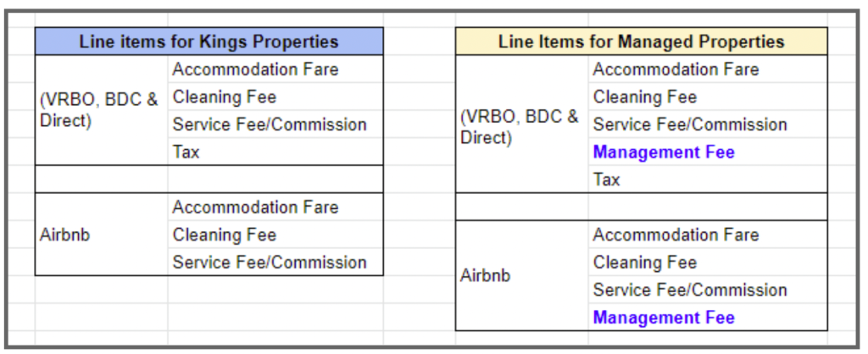Click the Management Fee cell in Managed Airbnb section
The image size is (868, 354).
[664, 318]
